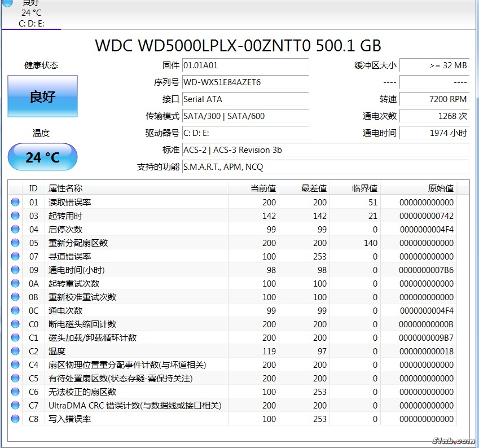Select the 读取错误率 attribute name
This screenshot has height=448, width=479.
click(x=69, y=203)
